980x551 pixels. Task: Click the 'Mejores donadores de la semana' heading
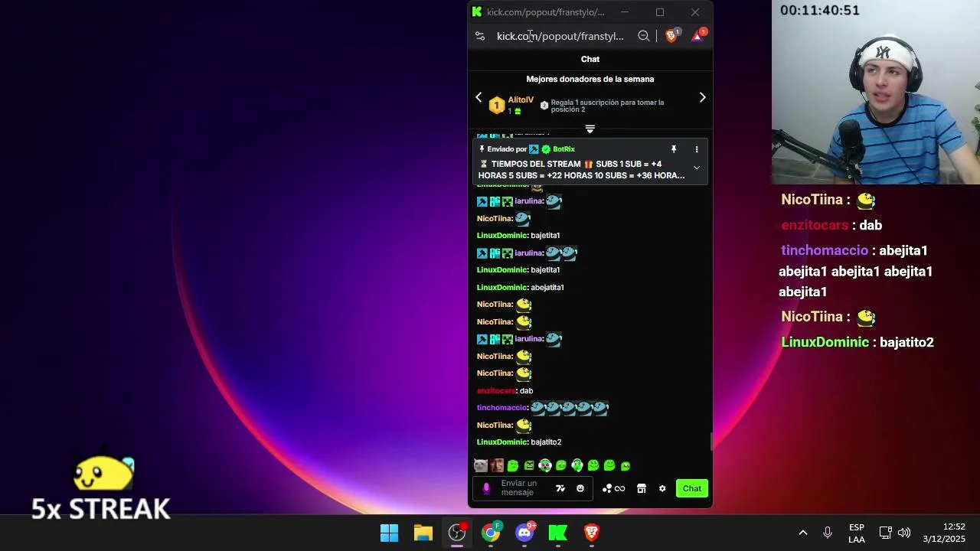[x=590, y=79]
